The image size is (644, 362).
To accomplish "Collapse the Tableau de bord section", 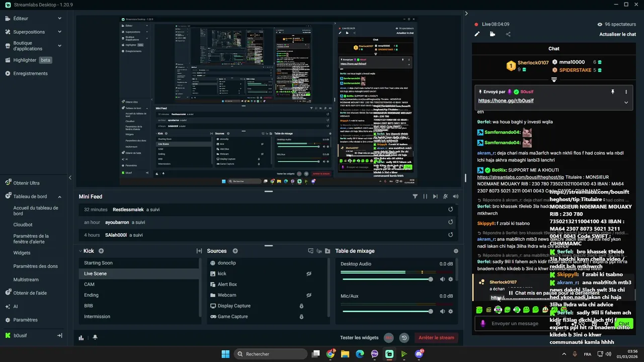I will (x=59, y=197).
